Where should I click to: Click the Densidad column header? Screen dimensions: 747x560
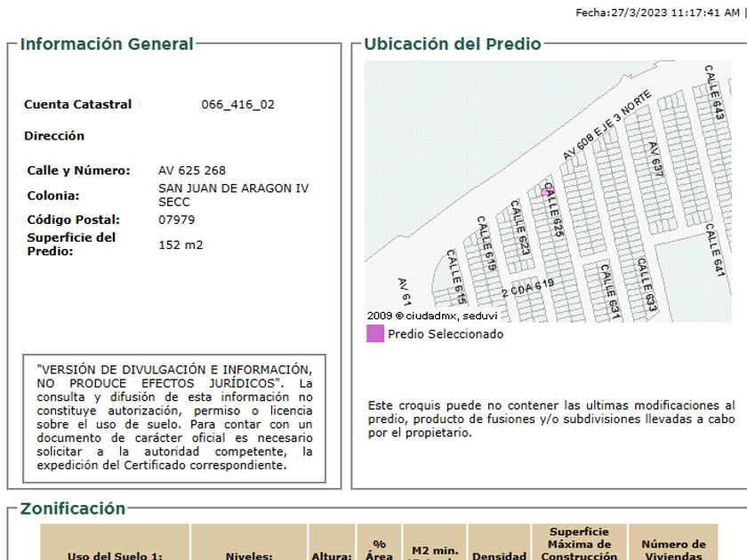(499, 556)
